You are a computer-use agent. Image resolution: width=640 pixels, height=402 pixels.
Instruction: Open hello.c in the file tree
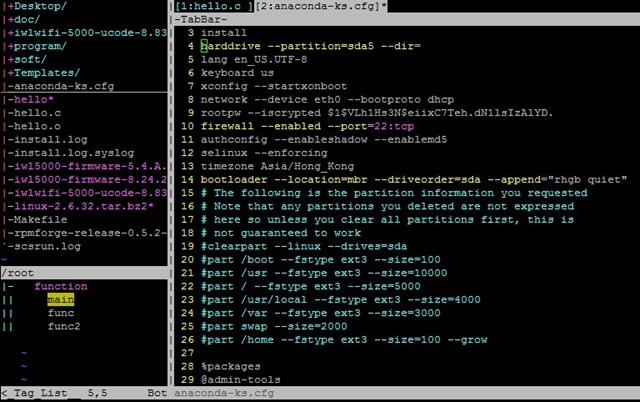point(34,113)
